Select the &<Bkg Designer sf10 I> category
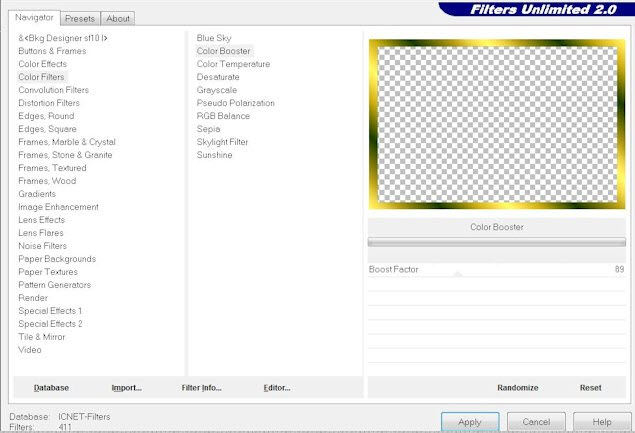 pyautogui.click(x=63, y=38)
